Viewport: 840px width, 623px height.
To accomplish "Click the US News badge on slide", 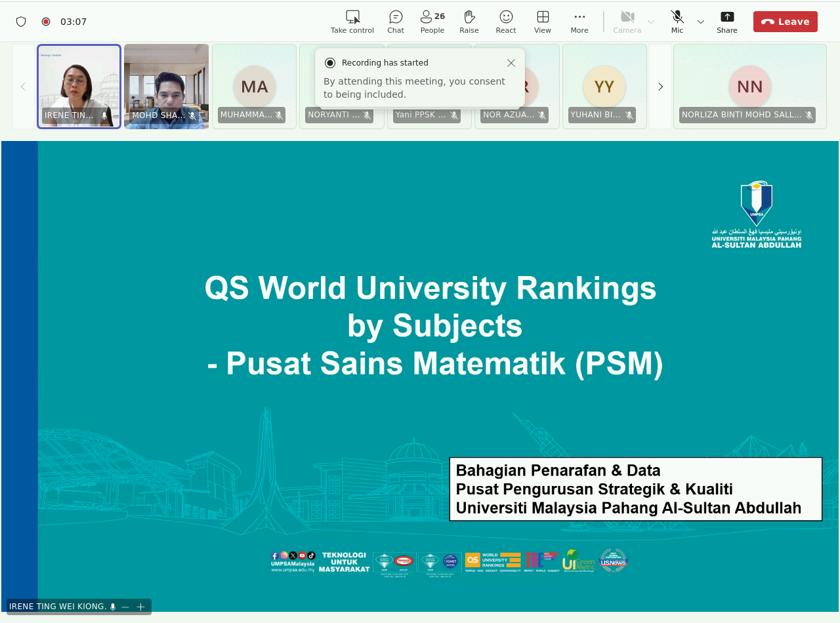I will [x=613, y=561].
